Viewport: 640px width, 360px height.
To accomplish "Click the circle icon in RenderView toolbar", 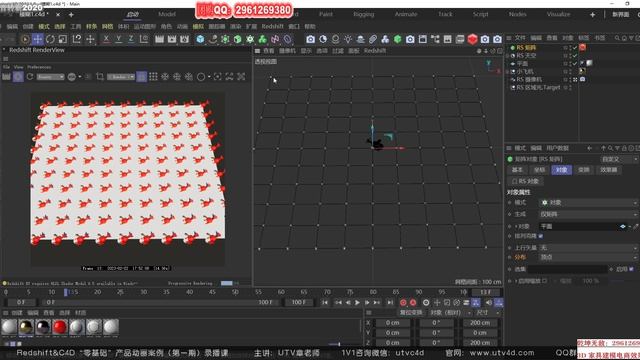I will [x=201, y=77].
